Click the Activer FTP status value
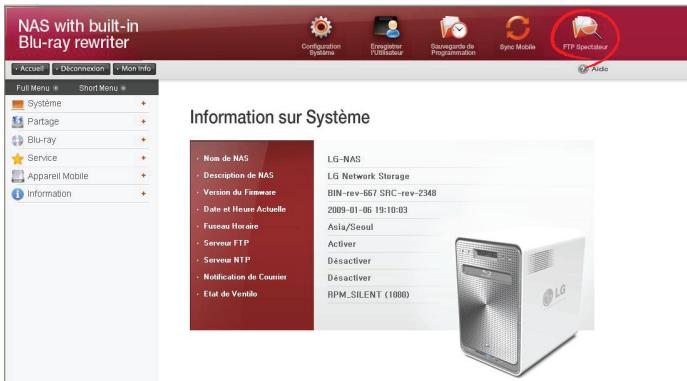This screenshot has width=687, height=381. tap(342, 244)
